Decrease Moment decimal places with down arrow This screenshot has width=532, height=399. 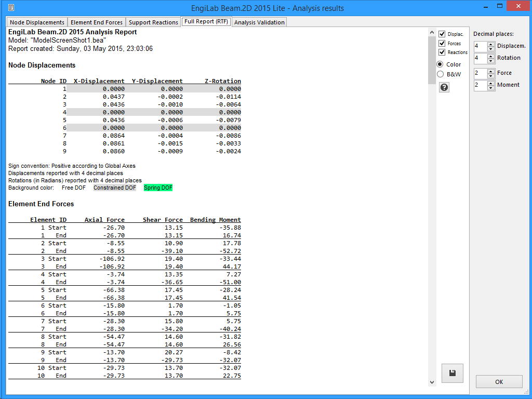click(491, 88)
